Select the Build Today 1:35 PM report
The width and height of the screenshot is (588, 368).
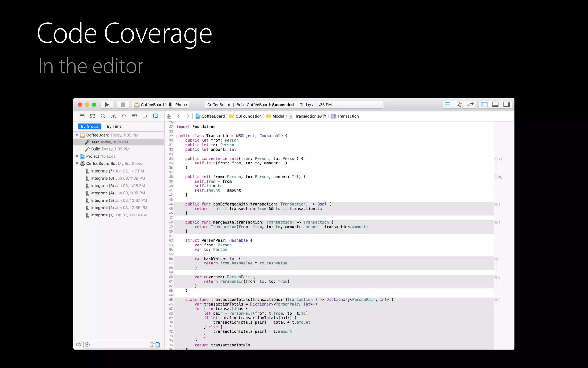click(x=119, y=149)
